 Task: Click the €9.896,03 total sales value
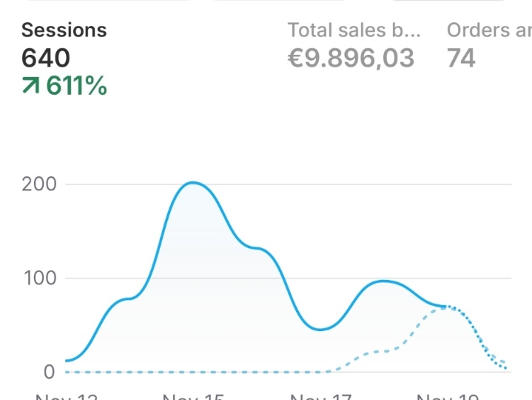[x=351, y=58]
